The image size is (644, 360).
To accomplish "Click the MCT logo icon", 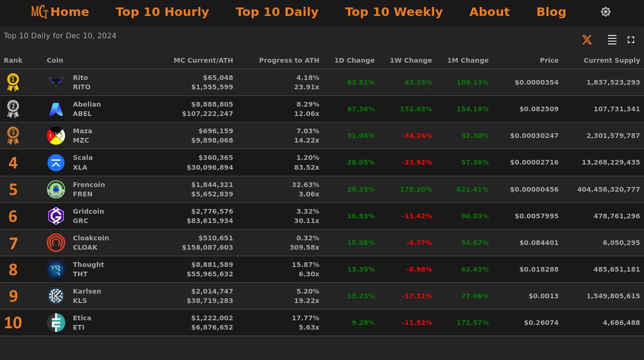I will (x=40, y=12).
